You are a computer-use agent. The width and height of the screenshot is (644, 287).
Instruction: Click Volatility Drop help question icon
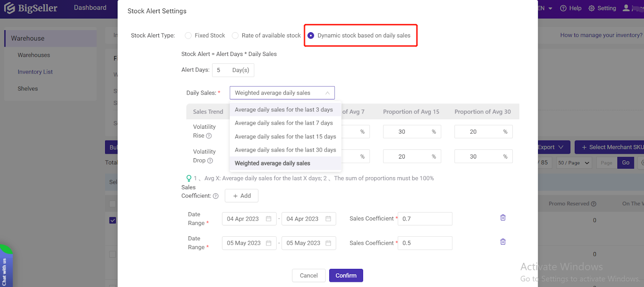tap(210, 161)
